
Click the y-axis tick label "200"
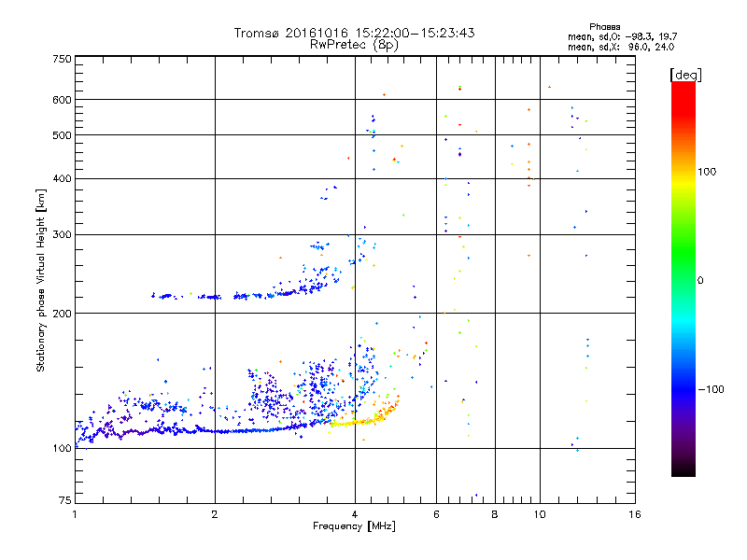tap(63, 314)
